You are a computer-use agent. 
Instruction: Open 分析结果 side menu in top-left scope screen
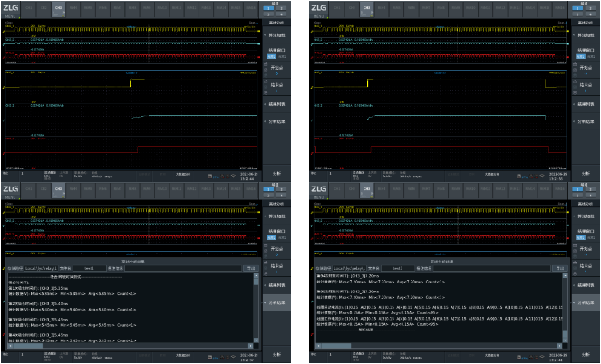tap(276, 121)
